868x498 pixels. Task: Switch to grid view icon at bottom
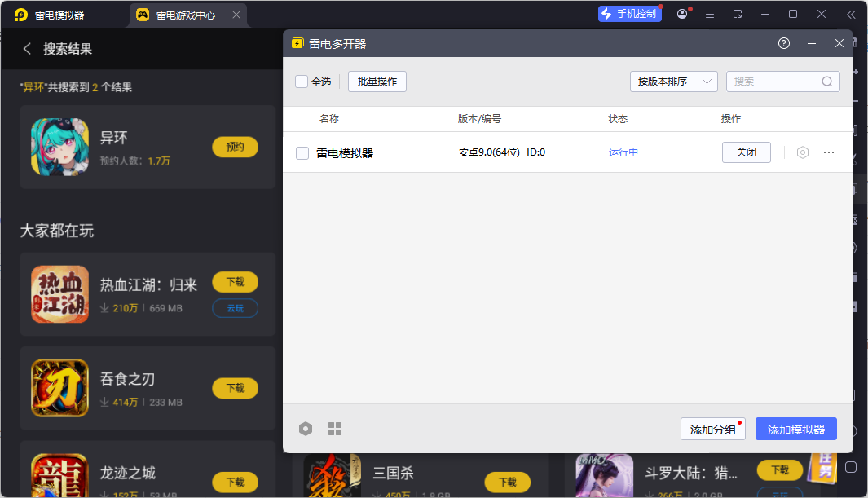(335, 429)
